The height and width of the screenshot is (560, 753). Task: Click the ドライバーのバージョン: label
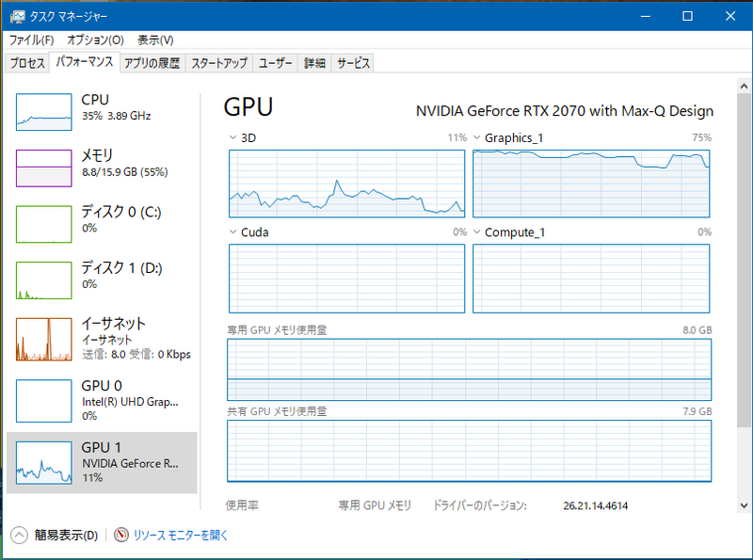pyautogui.click(x=480, y=505)
